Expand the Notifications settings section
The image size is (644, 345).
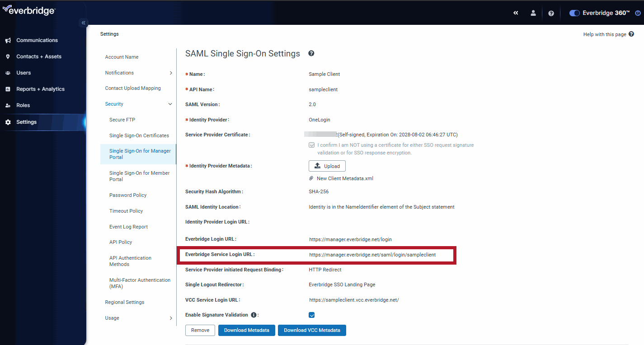pyautogui.click(x=171, y=73)
